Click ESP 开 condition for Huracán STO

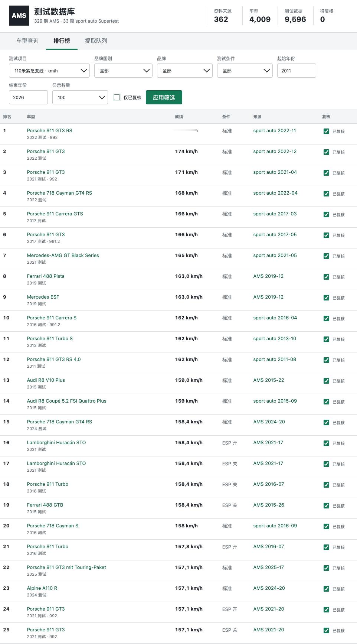(x=230, y=443)
